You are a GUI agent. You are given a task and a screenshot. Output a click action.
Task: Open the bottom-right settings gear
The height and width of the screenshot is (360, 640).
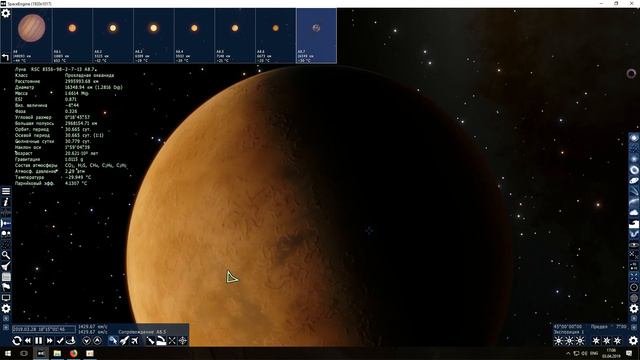pos(633,340)
